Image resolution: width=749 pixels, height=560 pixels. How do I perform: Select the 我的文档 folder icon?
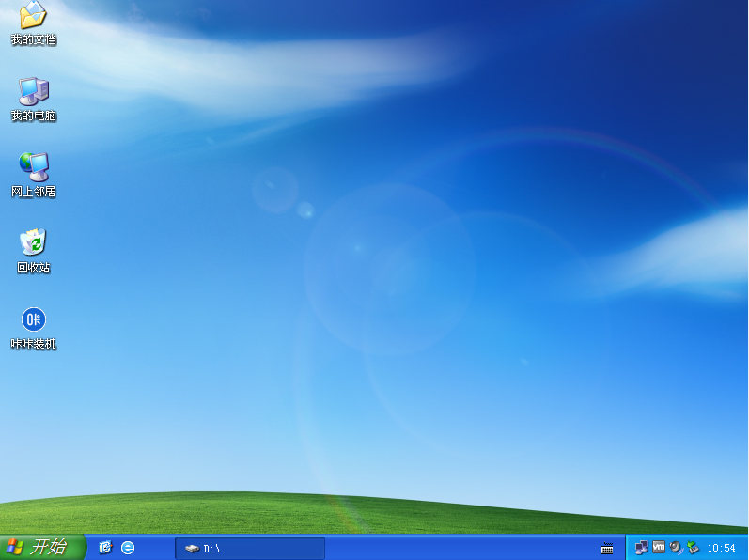(x=33, y=15)
